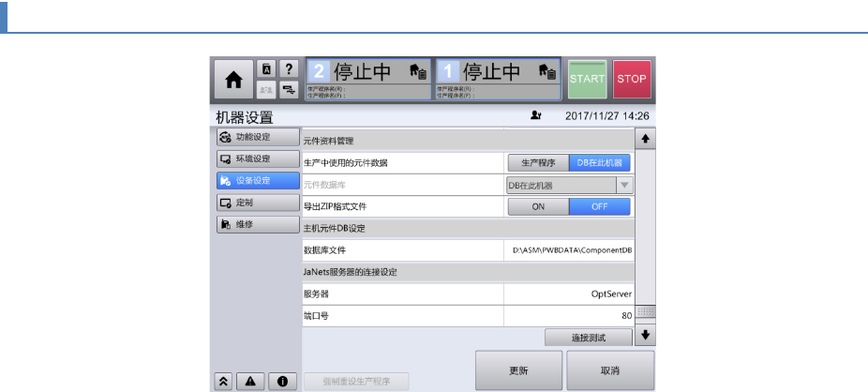Click 数据库文件 label

(x=325, y=250)
